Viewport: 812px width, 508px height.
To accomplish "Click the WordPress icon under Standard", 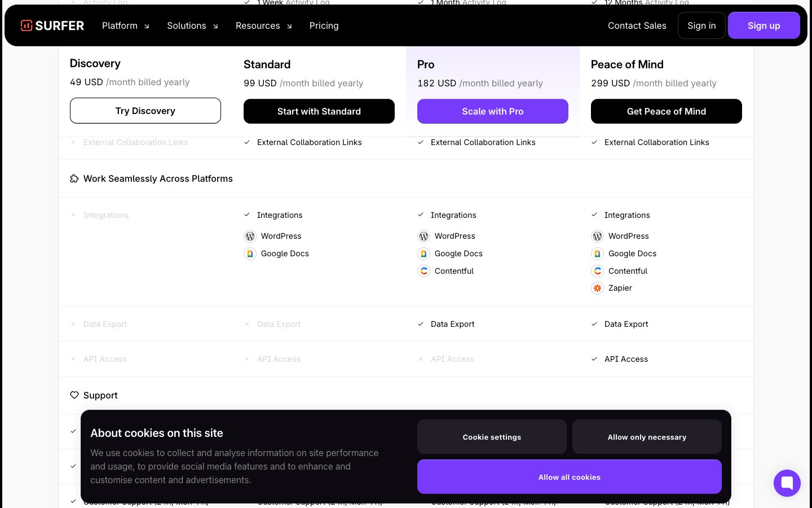I will point(250,237).
